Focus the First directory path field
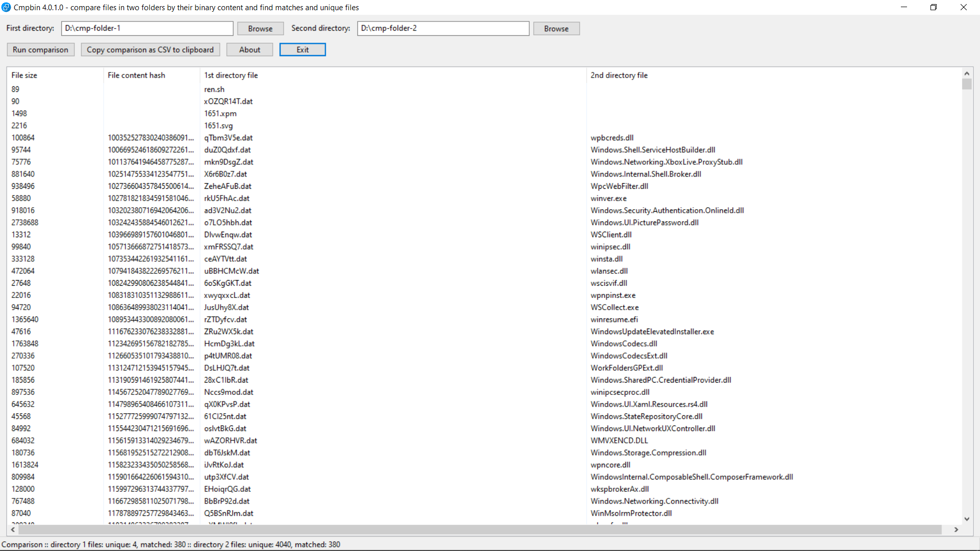This screenshot has width=980, height=551. click(x=147, y=28)
